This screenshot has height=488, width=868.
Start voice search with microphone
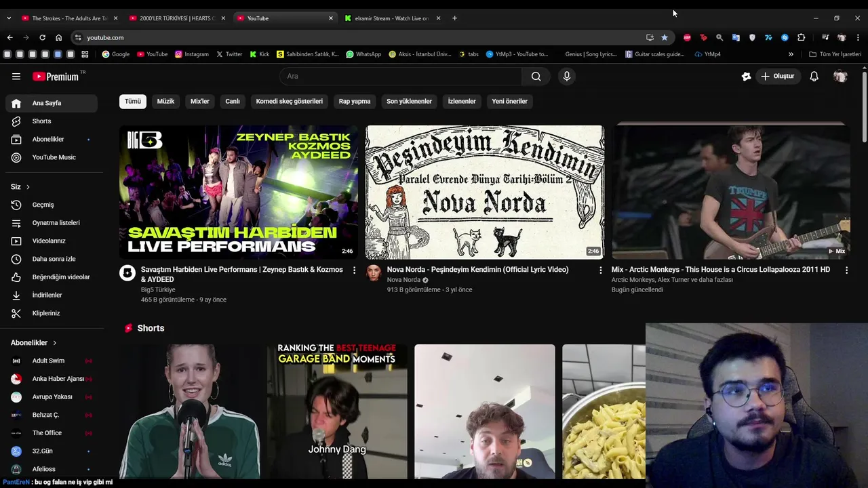click(567, 77)
